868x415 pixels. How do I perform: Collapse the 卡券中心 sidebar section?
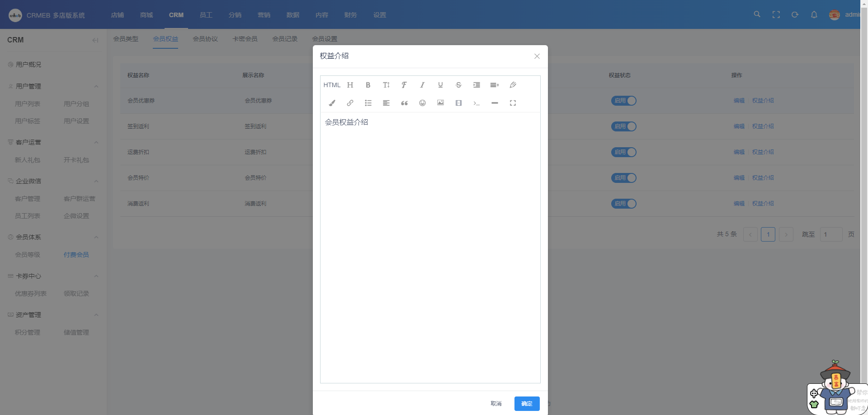click(x=96, y=276)
